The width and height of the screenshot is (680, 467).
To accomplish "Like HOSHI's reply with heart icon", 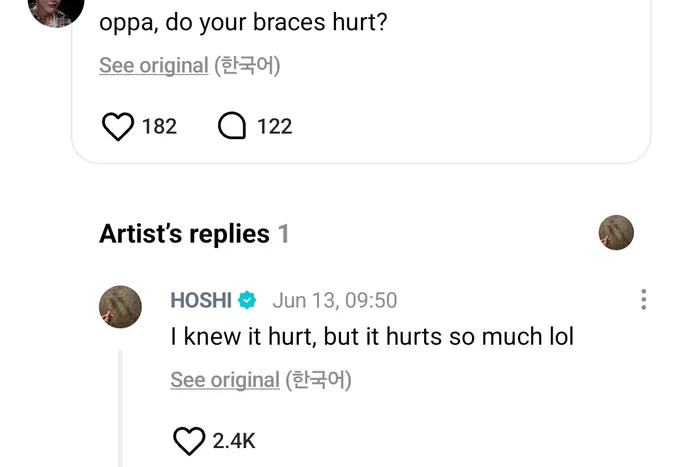I will click(x=189, y=441).
